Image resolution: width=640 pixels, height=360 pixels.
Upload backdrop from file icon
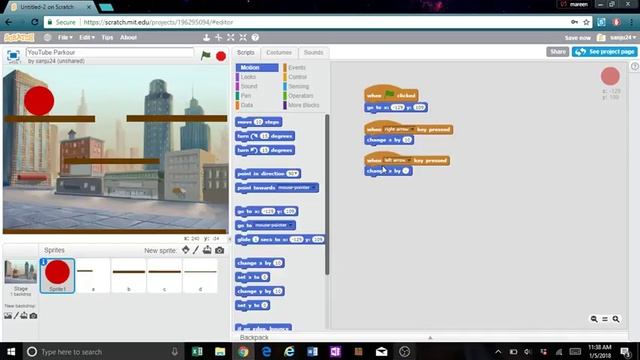click(24, 316)
